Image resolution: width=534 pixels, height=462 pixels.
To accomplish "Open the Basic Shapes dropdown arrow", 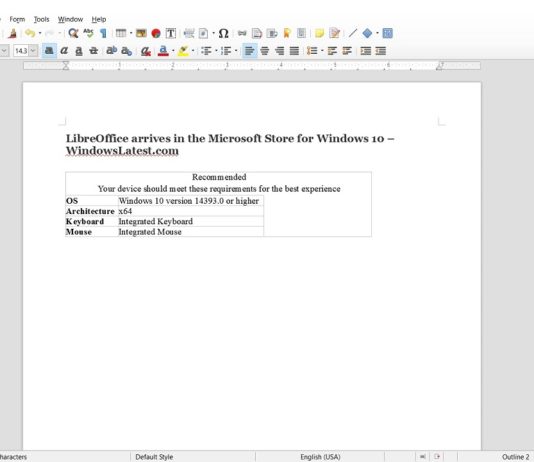I will click(x=377, y=33).
